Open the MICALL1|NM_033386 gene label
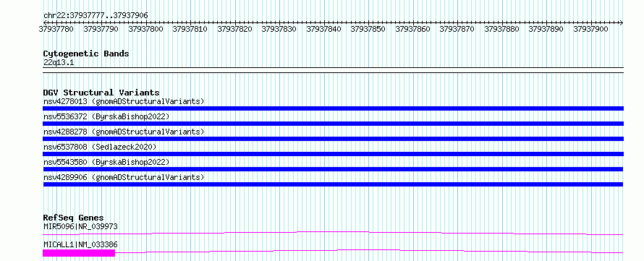 pyautogui.click(x=80, y=245)
